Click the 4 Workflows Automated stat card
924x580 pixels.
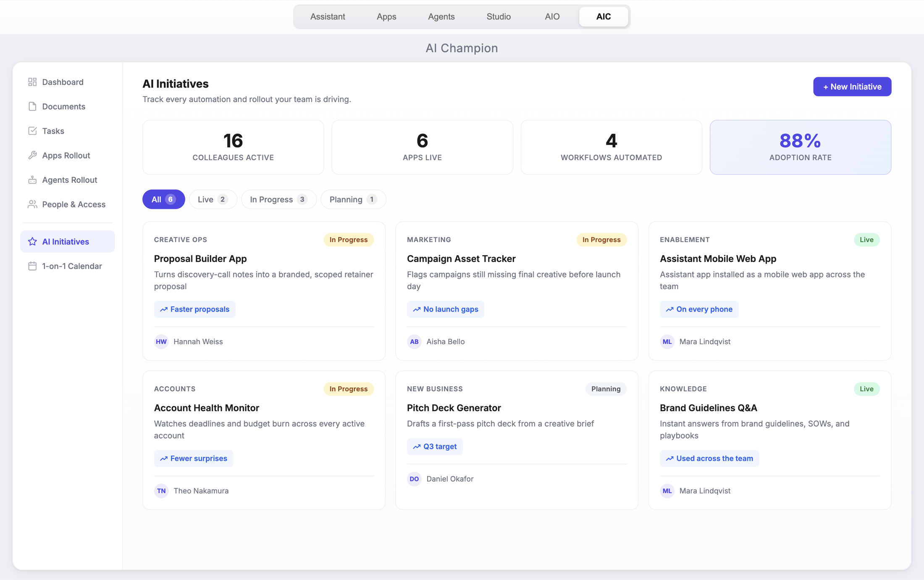click(611, 147)
